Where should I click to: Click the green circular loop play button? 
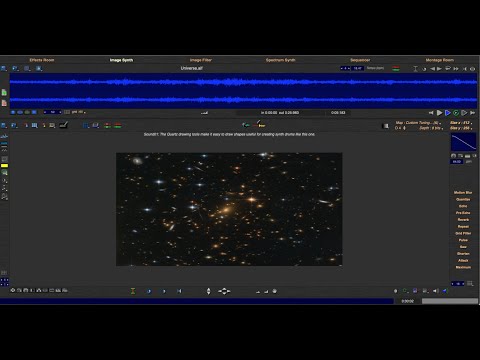tap(456, 113)
